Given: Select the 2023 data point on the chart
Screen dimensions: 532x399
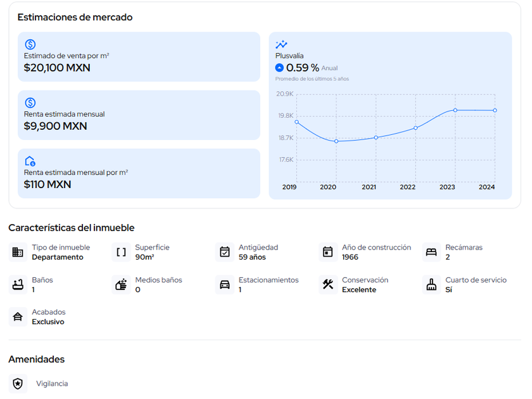Looking at the screenshot, I should 455,110.
